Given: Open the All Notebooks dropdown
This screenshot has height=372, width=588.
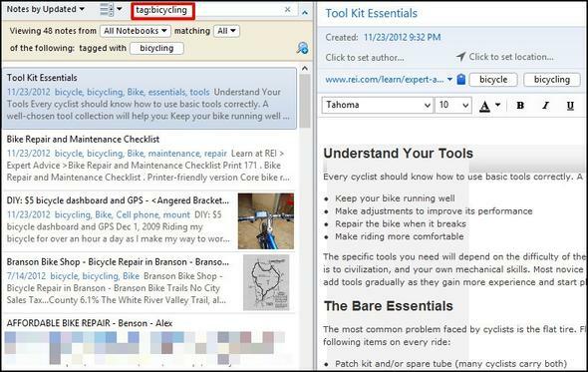Looking at the screenshot, I should [136, 31].
